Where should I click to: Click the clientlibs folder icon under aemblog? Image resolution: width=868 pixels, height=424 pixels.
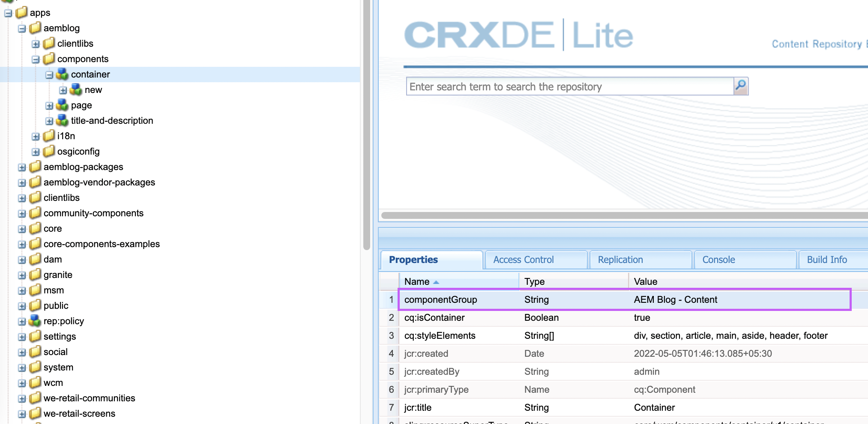49,43
